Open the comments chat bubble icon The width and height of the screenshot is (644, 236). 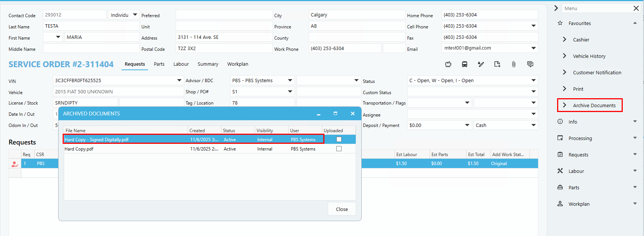(530, 64)
